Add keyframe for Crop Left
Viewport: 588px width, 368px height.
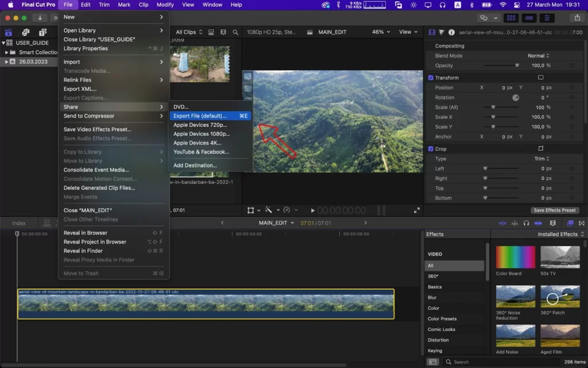572,168
